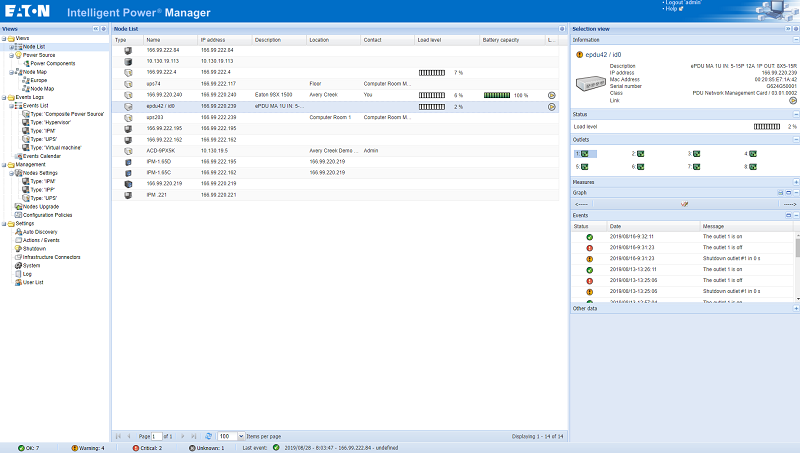Open Views panel gear options

click(104, 29)
